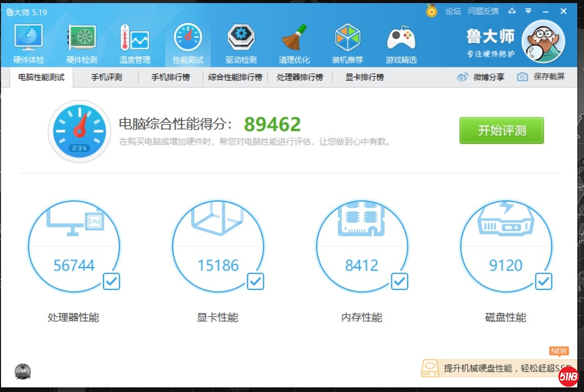Switch to the 显卡排行榜 tab
This screenshot has height=392, width=584.
pyautogui.click(x=364, y=77)
